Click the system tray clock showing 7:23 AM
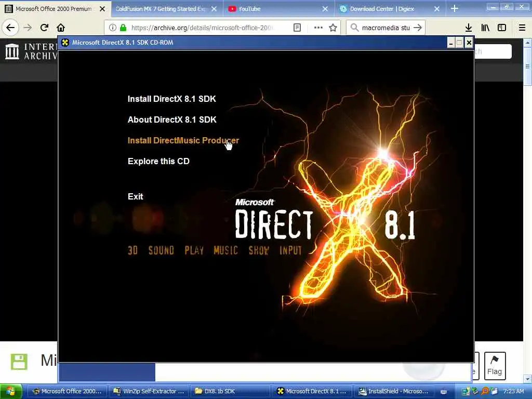Screen dimensions: 532x399 click(513, 391)
